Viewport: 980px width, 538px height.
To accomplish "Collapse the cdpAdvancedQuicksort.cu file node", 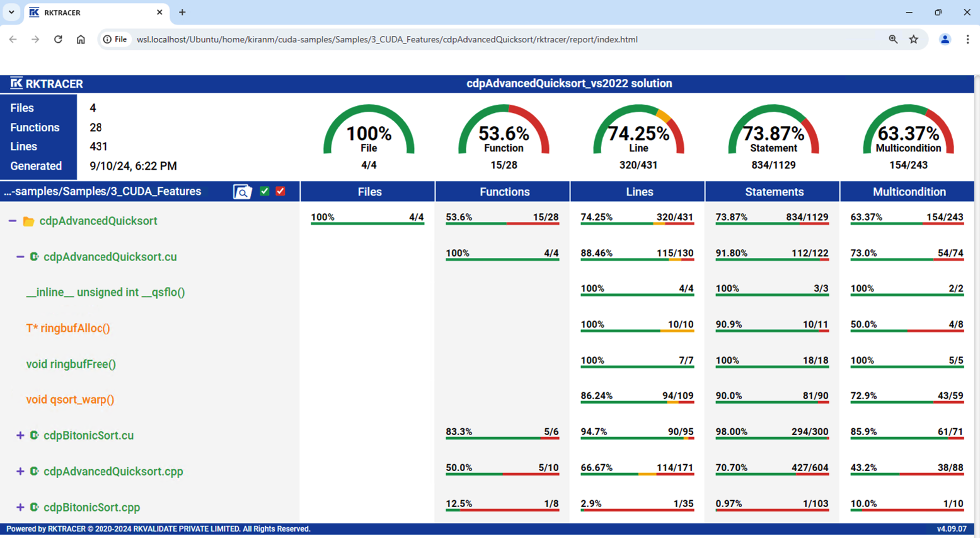I will [20, 257].
